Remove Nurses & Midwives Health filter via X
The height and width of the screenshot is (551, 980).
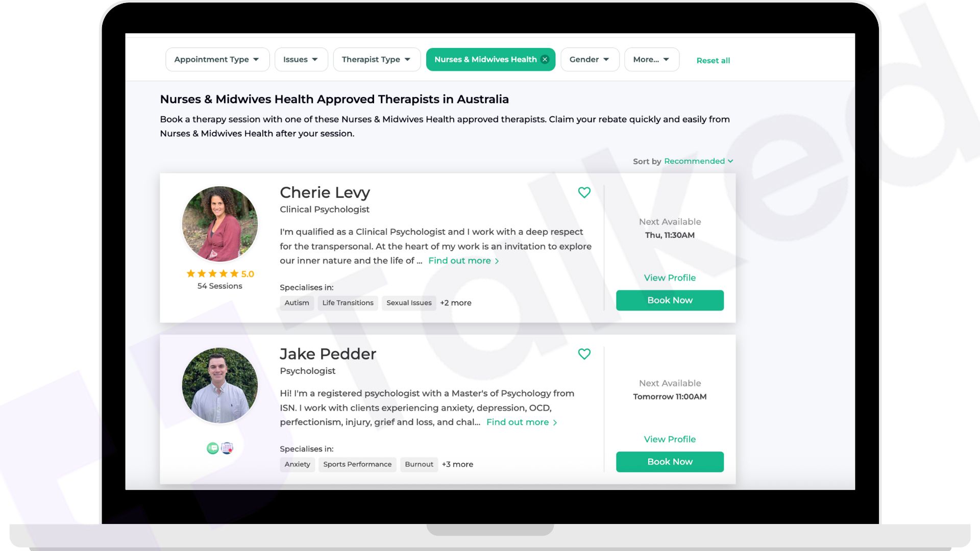tap(545, 60)
